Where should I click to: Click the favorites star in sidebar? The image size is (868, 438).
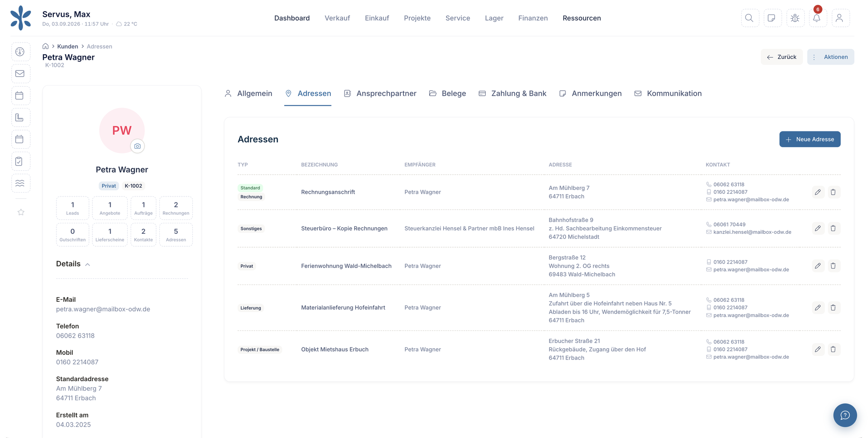click(x=21, y=212)
